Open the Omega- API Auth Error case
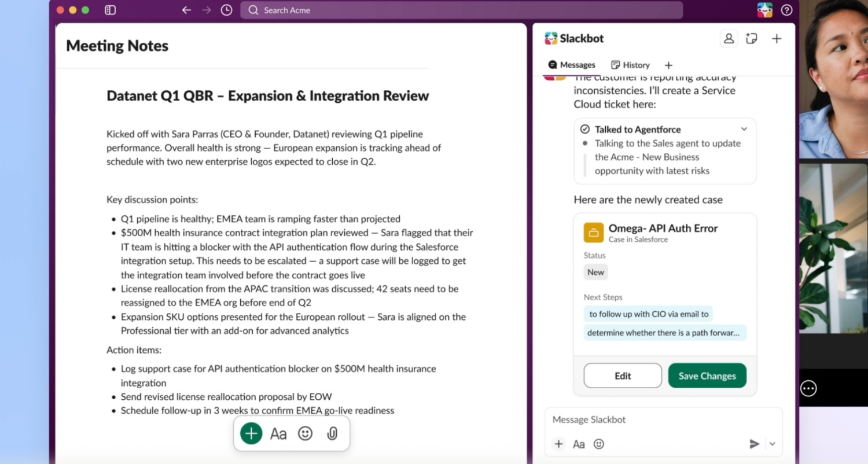Viewport: 868px width, 464px height. [x=663, y=228]
